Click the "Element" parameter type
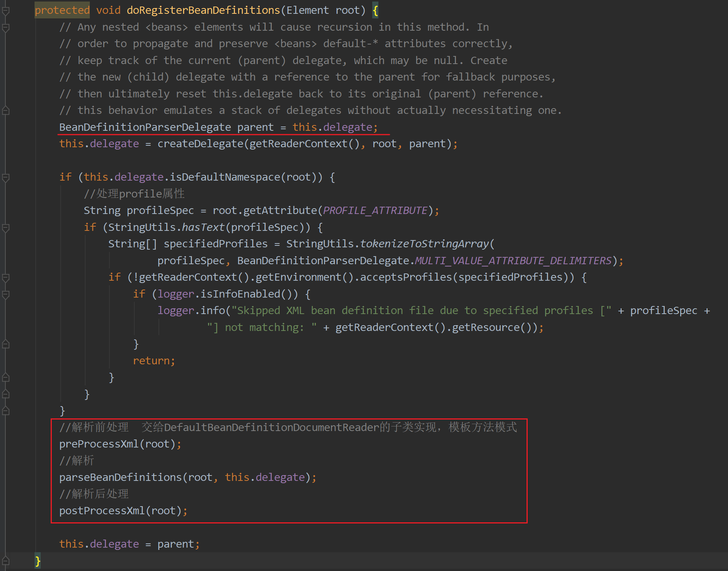Image resolution: width=728 pixels, height=571 pixels. point(308,10)
